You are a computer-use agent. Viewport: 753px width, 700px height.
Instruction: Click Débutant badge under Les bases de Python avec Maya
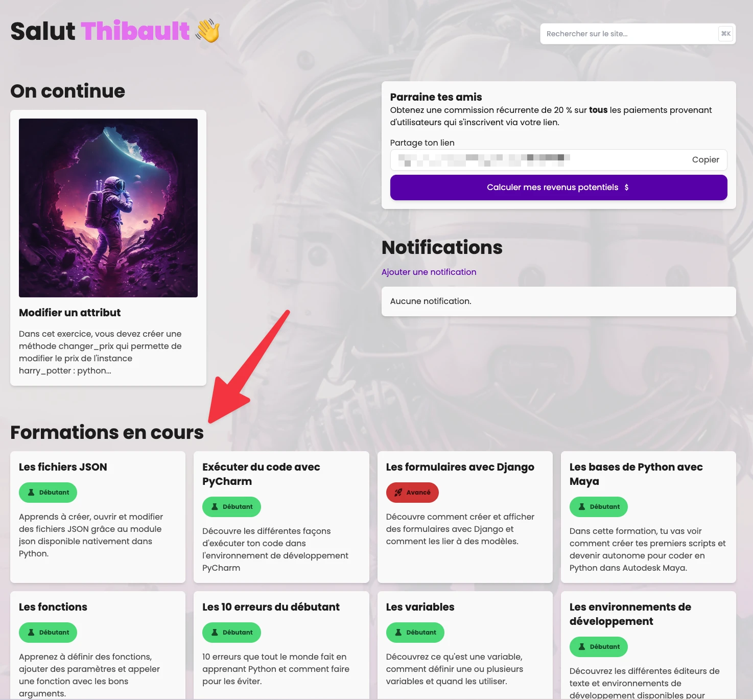click(599, 507)
